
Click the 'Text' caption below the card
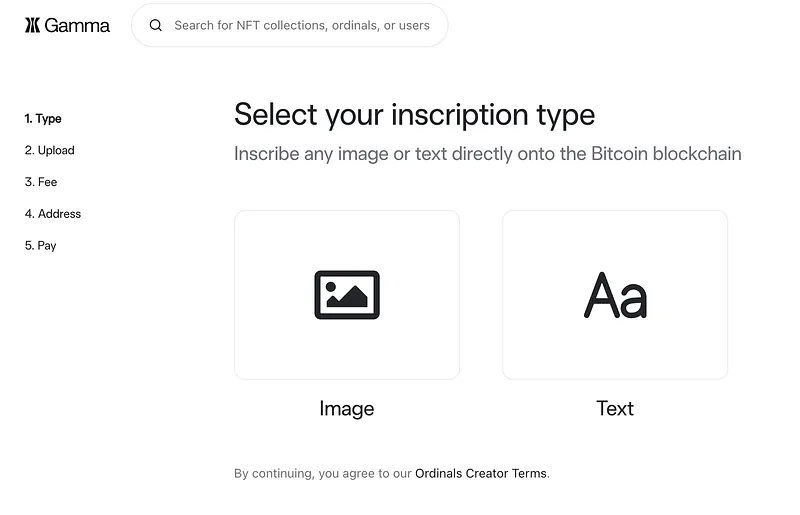click(615, 408)
